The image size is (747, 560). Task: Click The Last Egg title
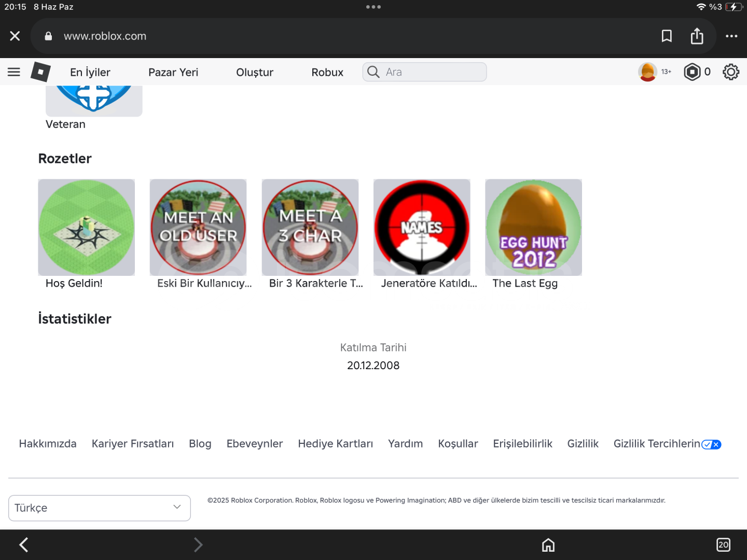coord(525,283)
